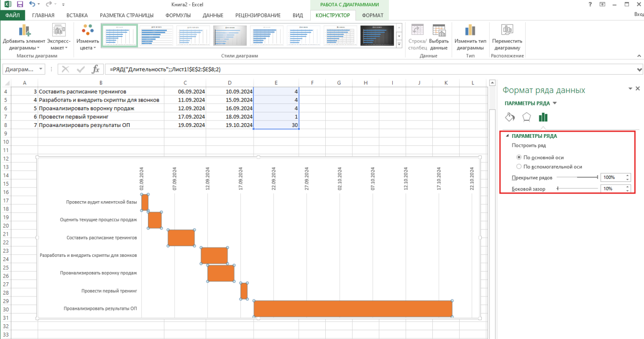This screenshot has width=644, height=339.
Task: Click the Перекрытие рядов percentage field
Action: (612, 178)
